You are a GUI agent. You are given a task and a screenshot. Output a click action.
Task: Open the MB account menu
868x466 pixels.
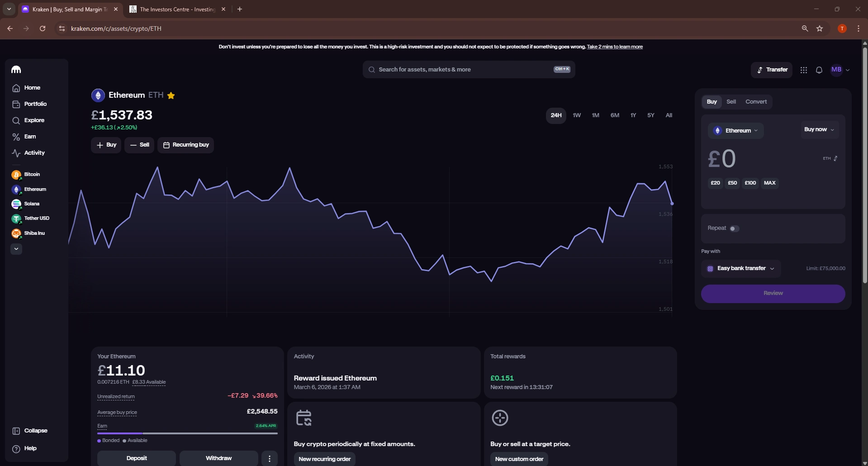pyautogui.click(x=840, y=70)
